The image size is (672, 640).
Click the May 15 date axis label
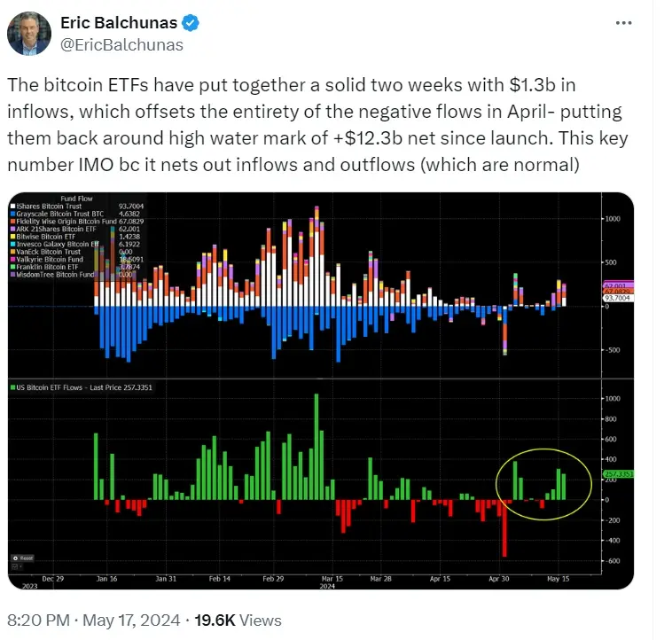pyautogui.click(x=558, y=578)
